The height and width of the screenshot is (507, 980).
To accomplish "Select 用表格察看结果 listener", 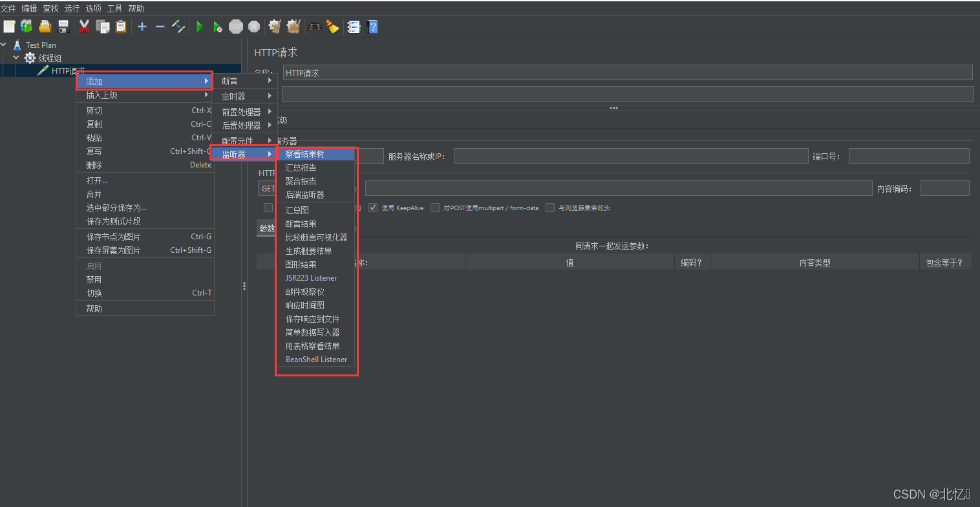I will [316, 346].
